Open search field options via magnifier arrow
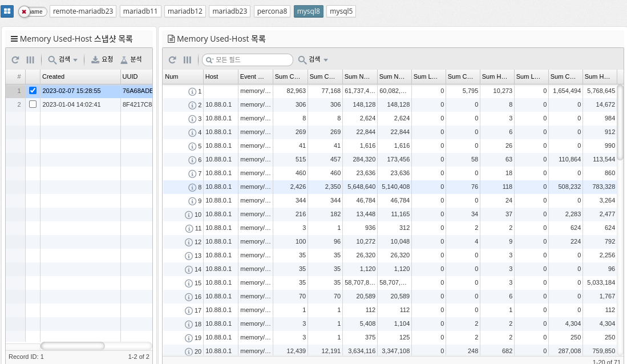627x364 pixels. (x=209, y=60)
